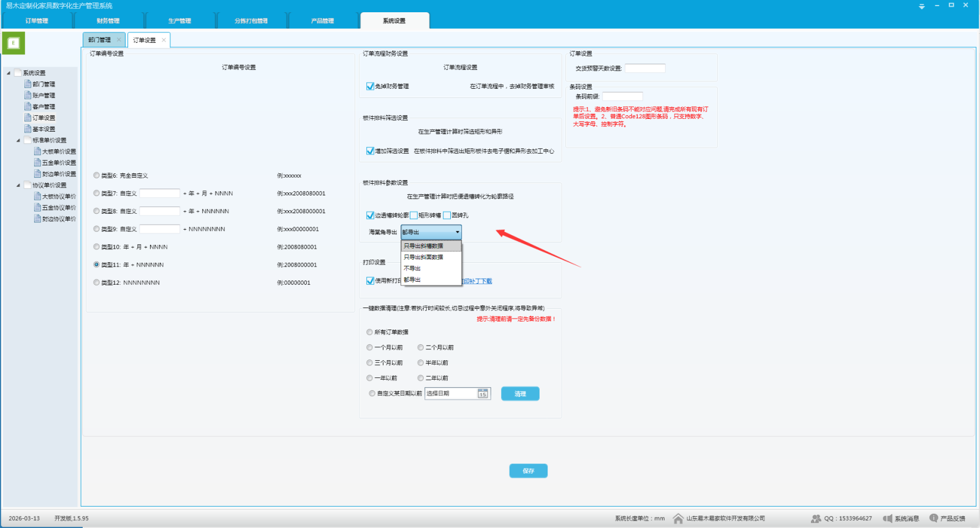Uncheck the 免掉财务管理 checkbox
The image size is (980, 528).
coord(370,86)
